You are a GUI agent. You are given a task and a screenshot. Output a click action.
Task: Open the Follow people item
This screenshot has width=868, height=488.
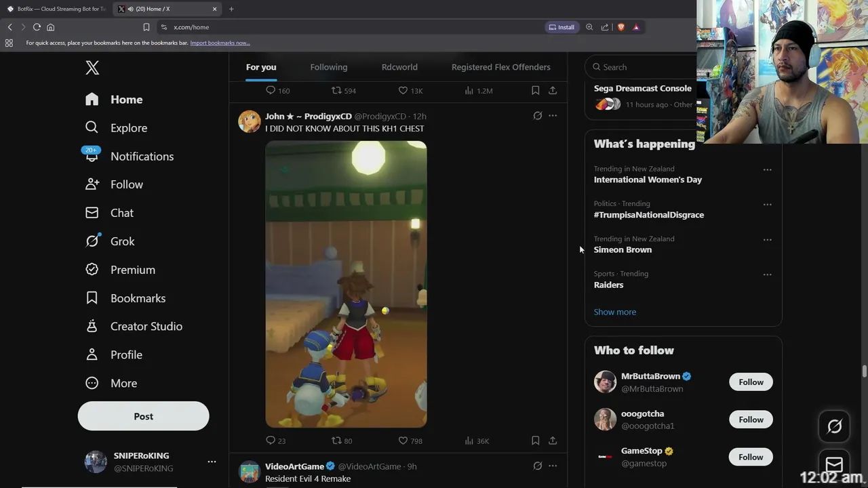click(x=114, y=184)
